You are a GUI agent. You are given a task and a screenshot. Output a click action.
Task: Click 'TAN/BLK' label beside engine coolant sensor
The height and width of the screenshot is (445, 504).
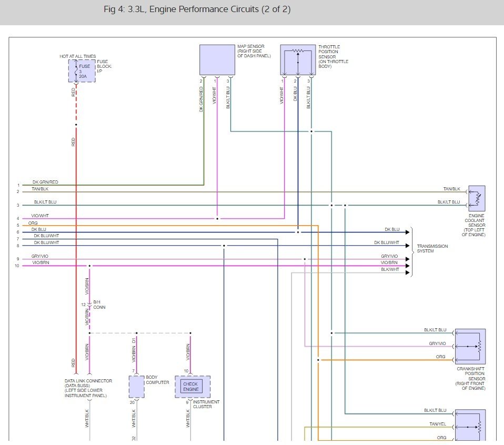point(452,189)
